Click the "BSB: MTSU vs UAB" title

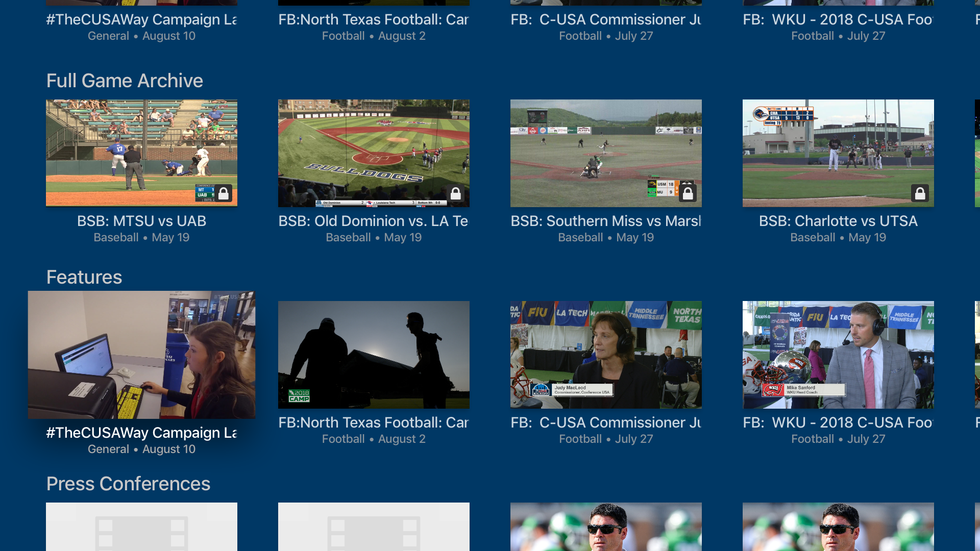(x=141, y=221)
